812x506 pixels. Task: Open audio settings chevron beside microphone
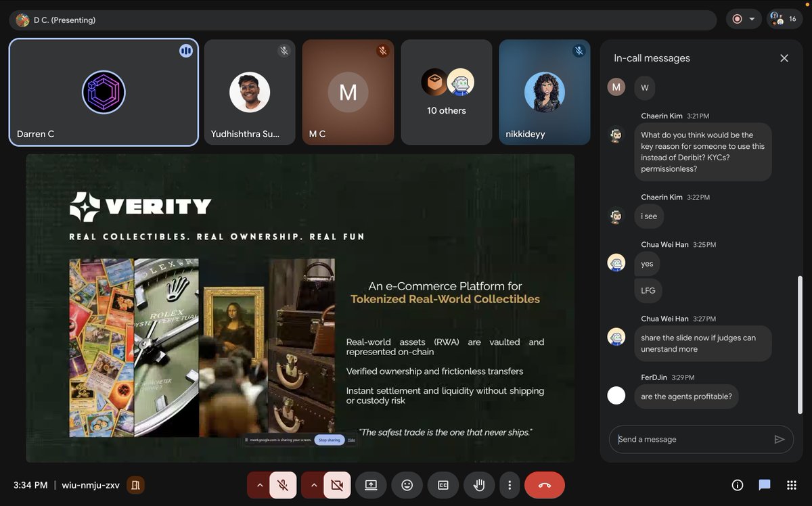[259, 485]
